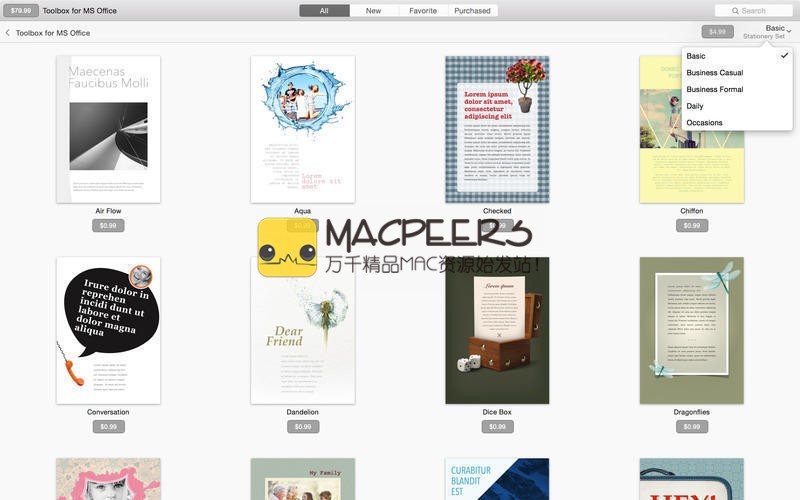Screen dimensions: 800x500
Task: Select Occasions in the stationery set menu
Action: pyautogui.click(x=704, y=123)
